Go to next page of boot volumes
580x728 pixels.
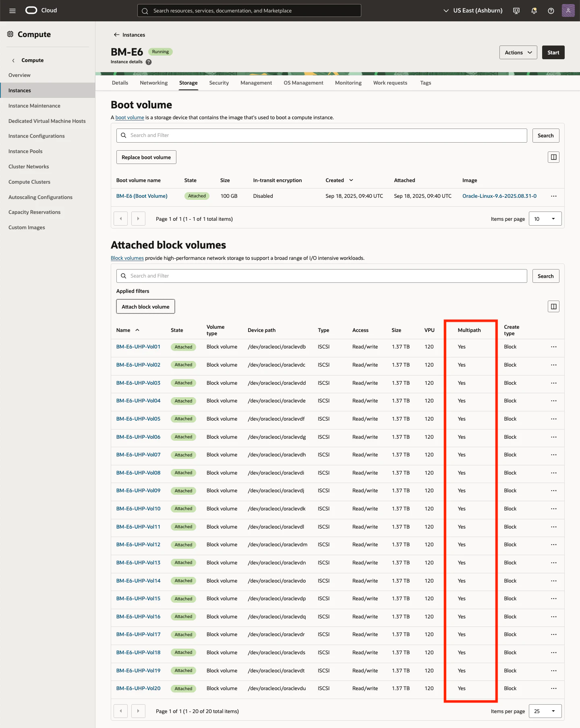(138, 219)
